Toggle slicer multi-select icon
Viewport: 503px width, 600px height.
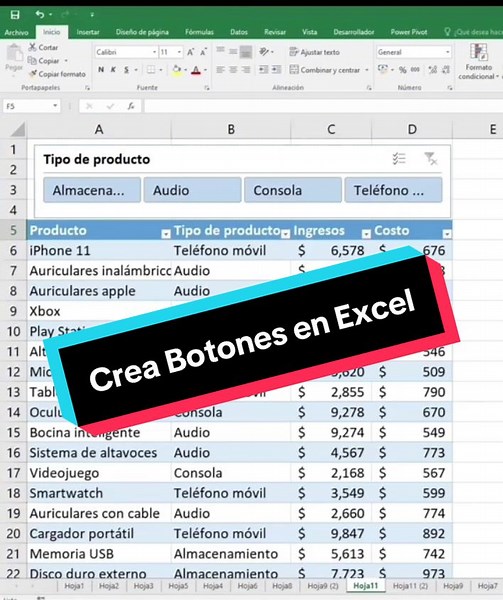[399, 158]
